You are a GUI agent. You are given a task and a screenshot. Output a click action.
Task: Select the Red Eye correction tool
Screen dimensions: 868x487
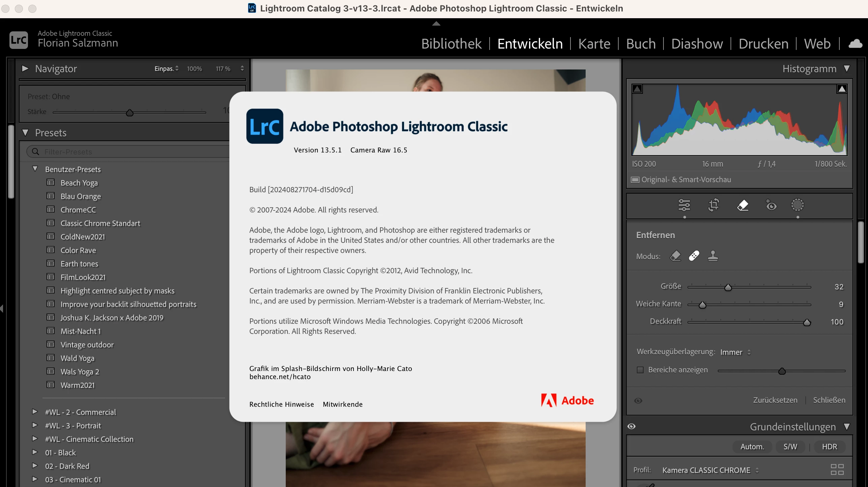point(771,205)
